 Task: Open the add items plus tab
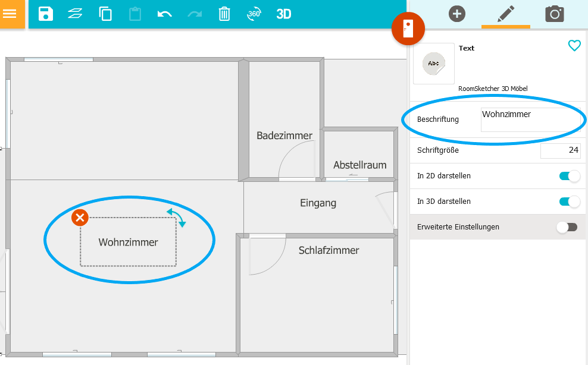[x=456, y=14]
